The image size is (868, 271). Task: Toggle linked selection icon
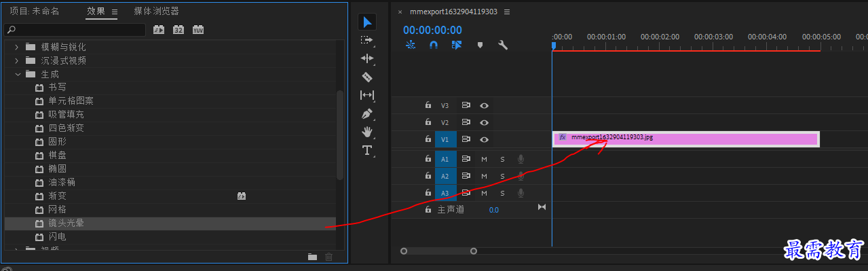[x=456, y=45]
